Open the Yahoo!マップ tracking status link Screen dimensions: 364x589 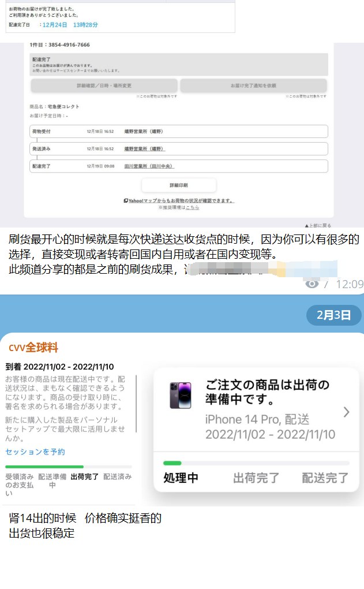pyautogui.click(x=179, y=200)
